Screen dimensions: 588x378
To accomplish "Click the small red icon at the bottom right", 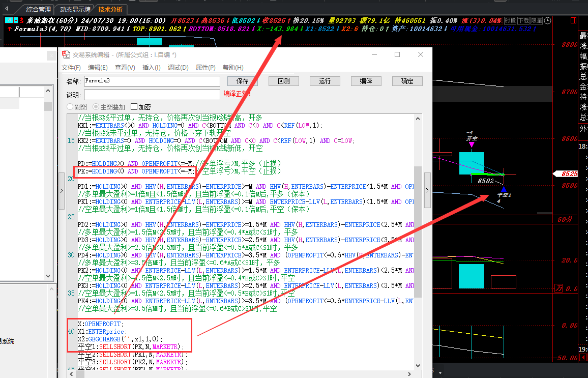I will coord(583,356).
